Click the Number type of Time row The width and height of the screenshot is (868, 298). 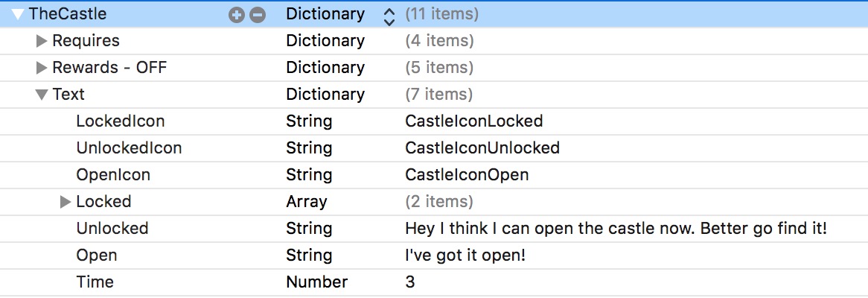pyautogui.click(x=316, y=282)
